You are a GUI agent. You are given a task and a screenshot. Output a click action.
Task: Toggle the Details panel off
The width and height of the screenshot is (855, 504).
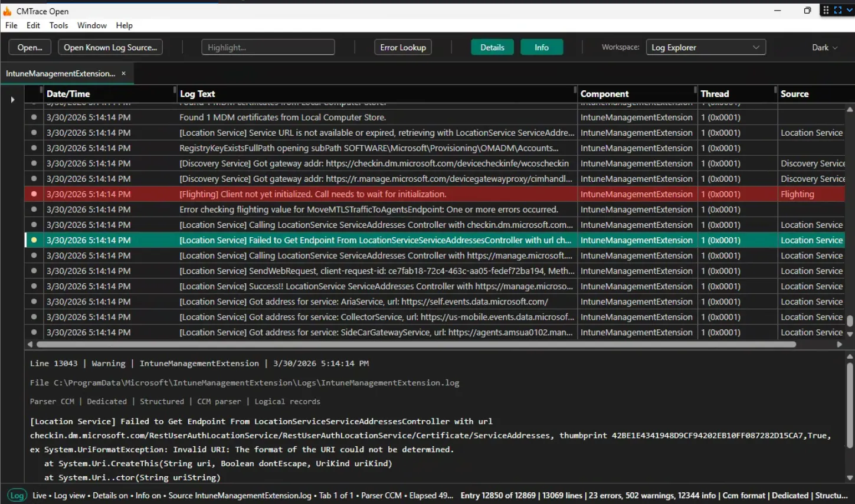tap(492, 47)
